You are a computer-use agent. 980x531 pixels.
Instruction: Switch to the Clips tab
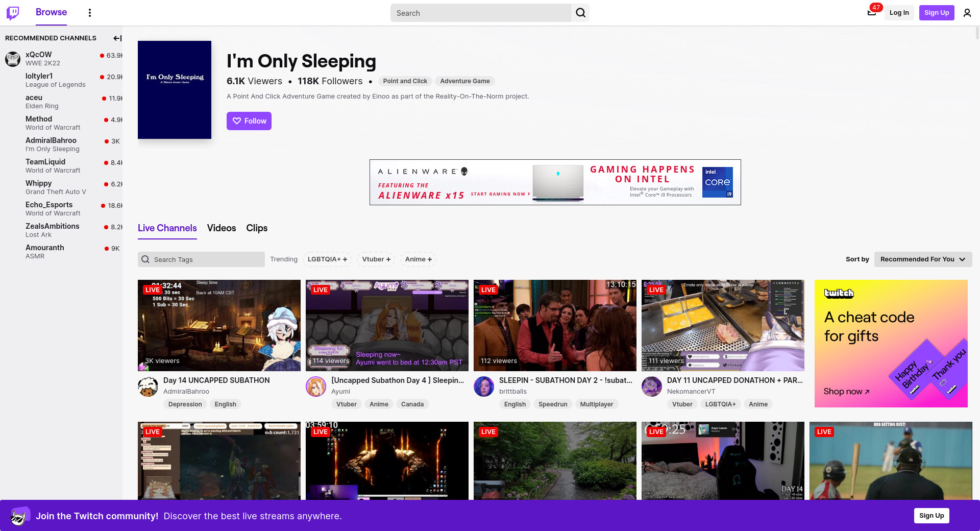(257, 228)
